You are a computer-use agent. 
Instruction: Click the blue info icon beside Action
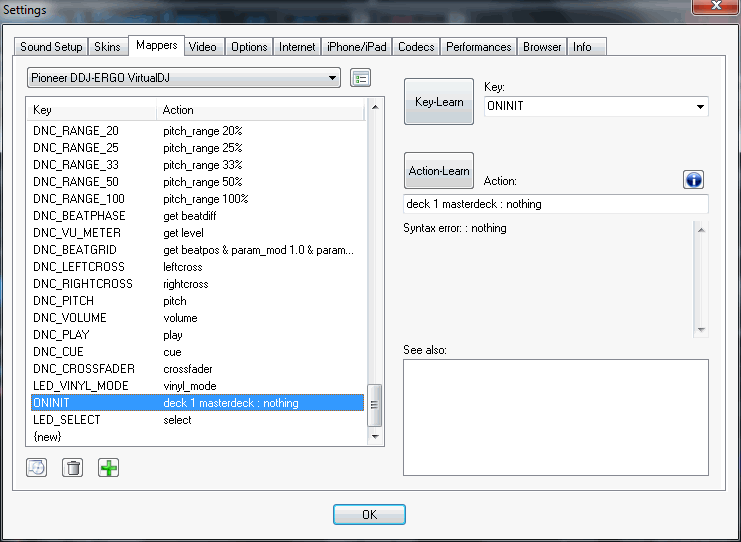[x=694, y=179]
